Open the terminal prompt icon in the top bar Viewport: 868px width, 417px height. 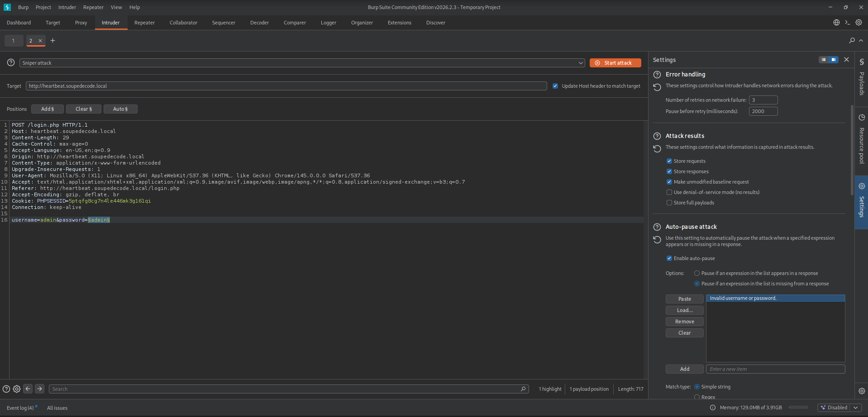[848, 23]
